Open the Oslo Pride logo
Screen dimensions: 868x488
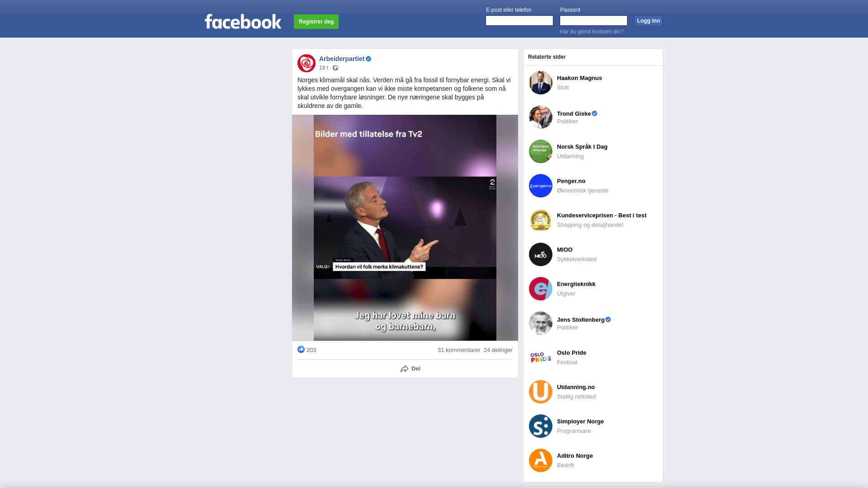pos(541,357)
